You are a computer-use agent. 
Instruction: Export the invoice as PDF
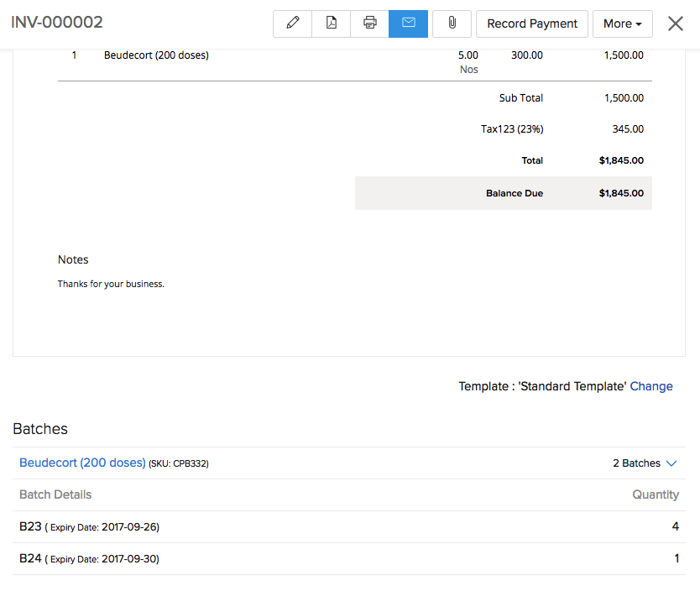331,24
